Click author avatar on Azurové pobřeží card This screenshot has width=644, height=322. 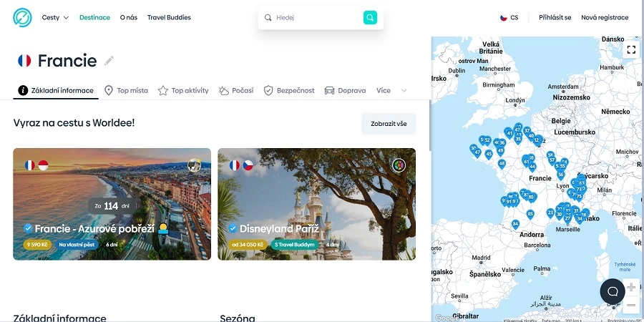194,165
